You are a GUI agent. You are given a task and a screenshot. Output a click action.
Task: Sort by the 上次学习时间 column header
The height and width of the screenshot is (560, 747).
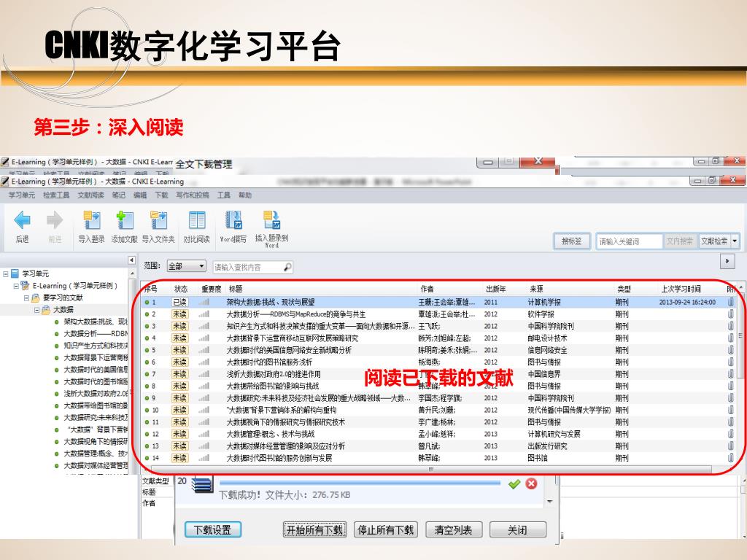[x=681, y=289]
